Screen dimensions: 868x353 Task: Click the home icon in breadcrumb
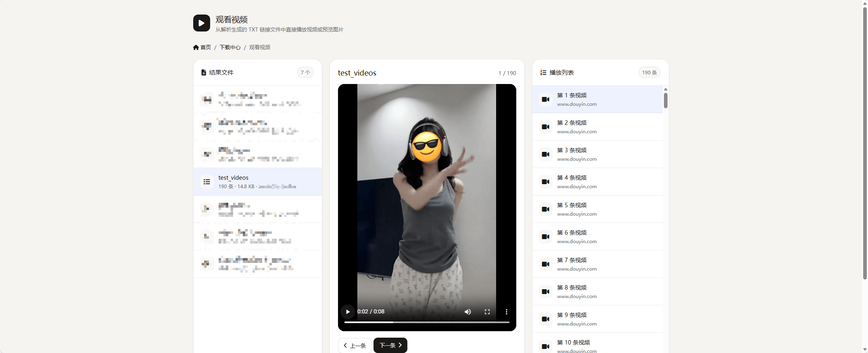point(196,48)
